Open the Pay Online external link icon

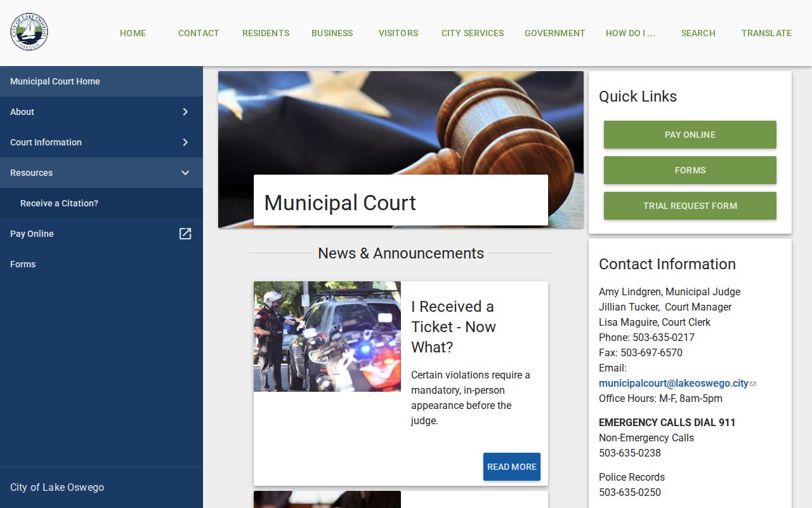[x=185, y=234]
